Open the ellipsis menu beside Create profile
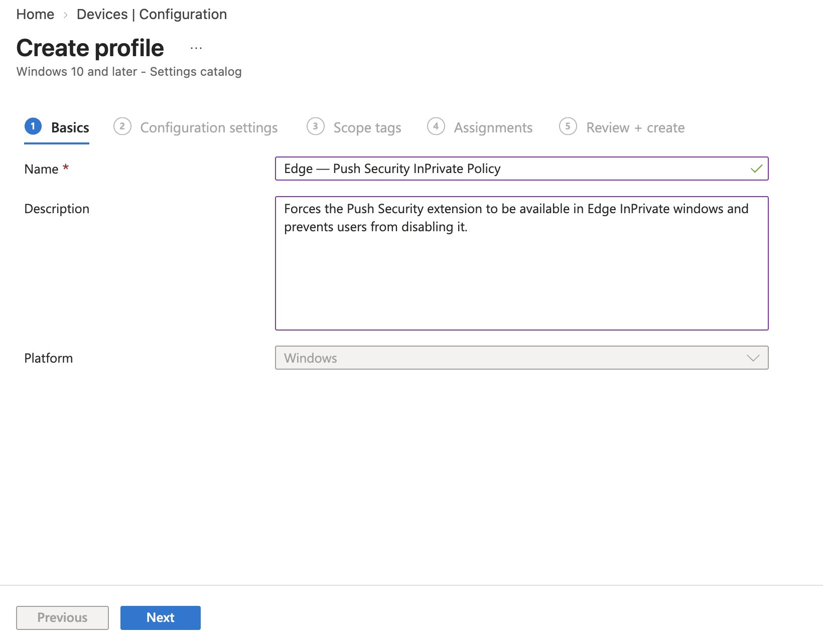This screenshot has height=644, width=823. pos(196,49)
